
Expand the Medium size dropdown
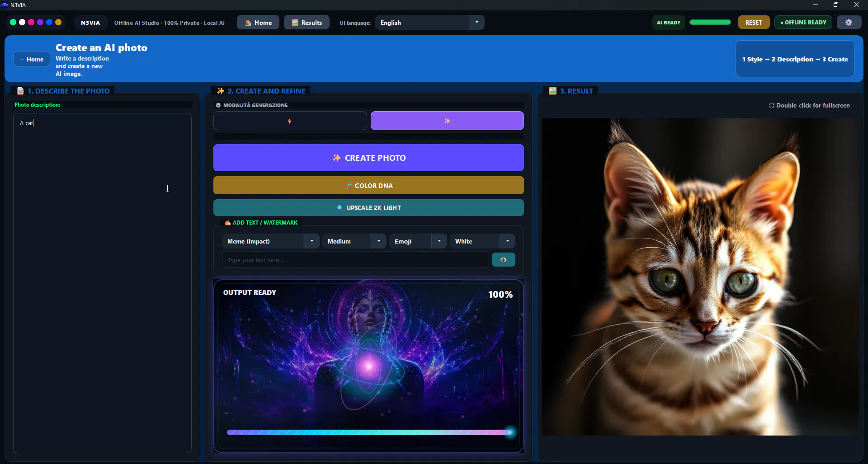[x=354, y=241]
